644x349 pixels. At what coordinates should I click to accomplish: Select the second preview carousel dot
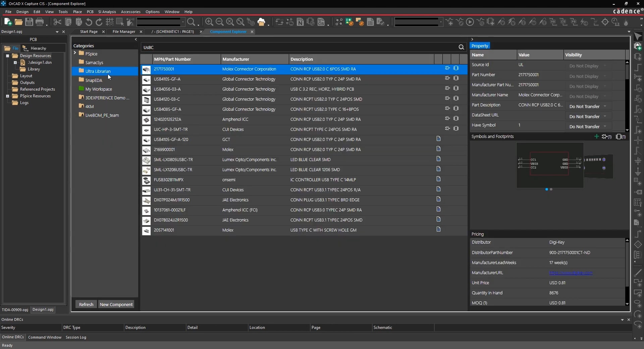(551, 189)
